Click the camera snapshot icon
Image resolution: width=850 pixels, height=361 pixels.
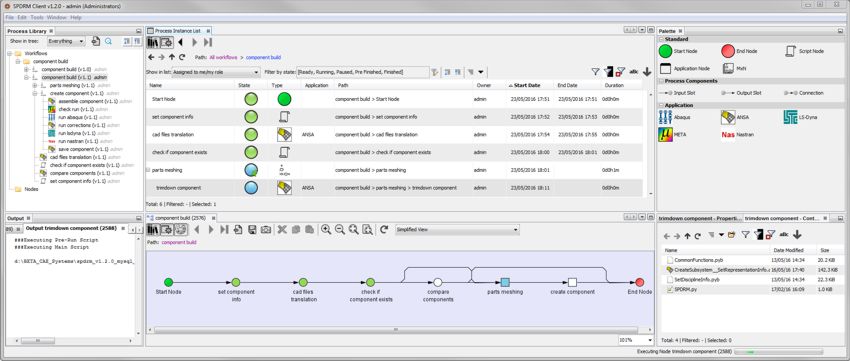point(266,230)
